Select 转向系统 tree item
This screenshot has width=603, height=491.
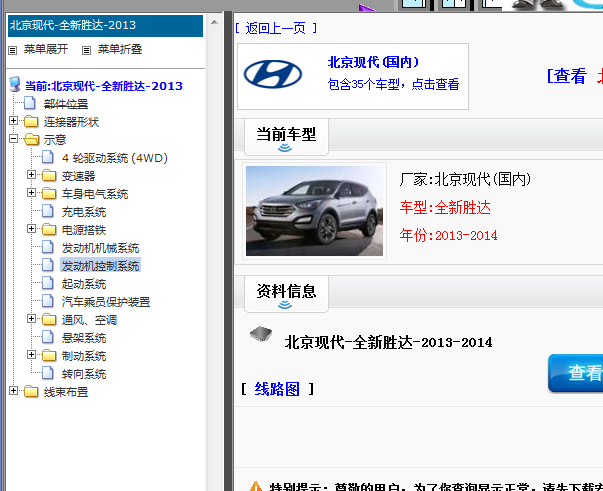(84, 374)
